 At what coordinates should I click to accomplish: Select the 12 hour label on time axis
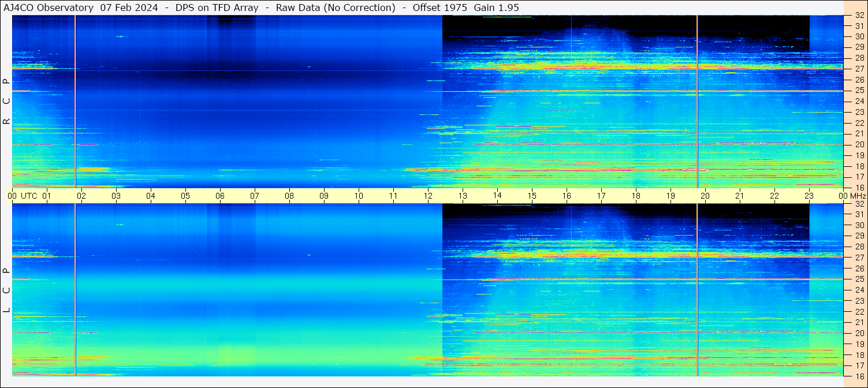(428, 196)
